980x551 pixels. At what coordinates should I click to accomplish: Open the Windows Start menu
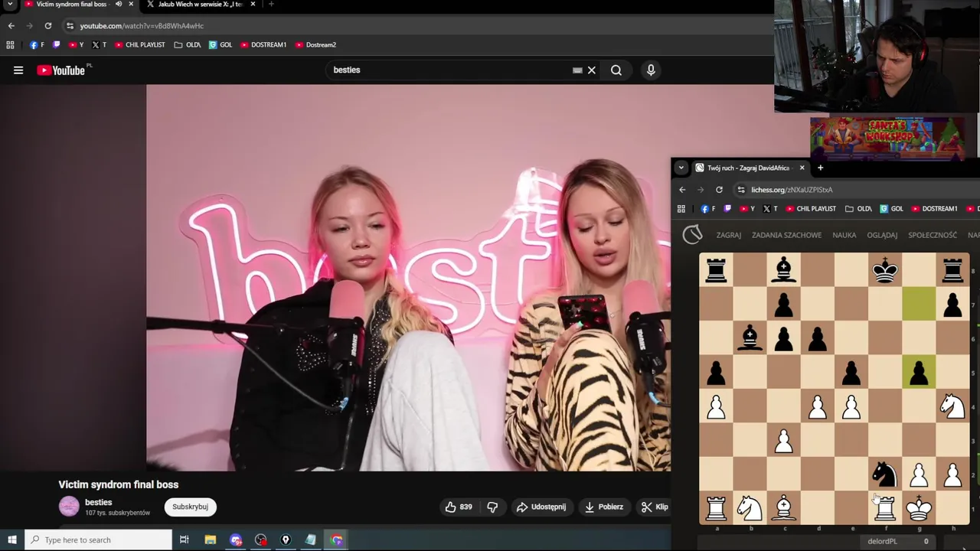pyautogui.click(x=11, y=540)
